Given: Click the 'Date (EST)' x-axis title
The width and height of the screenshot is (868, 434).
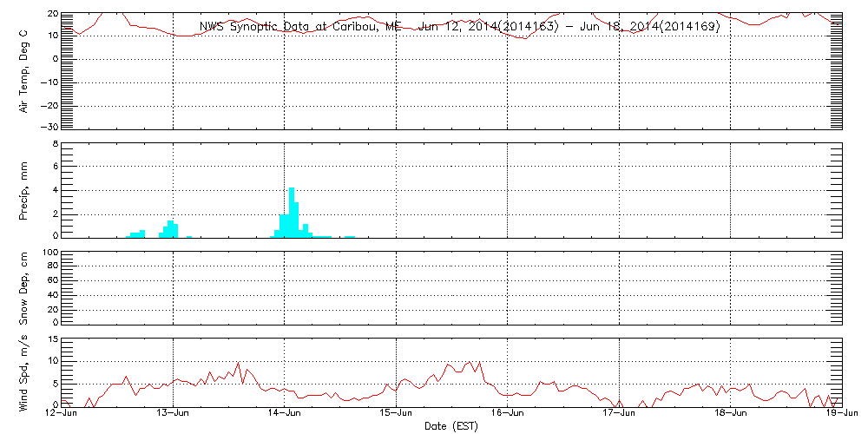Looking at the screenshot, I should click(453, 426).
